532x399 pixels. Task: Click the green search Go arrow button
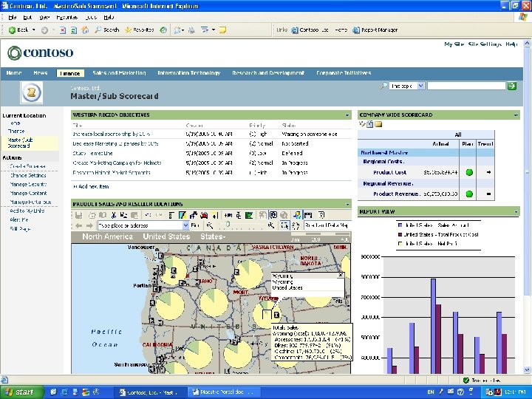click(512, 86)
